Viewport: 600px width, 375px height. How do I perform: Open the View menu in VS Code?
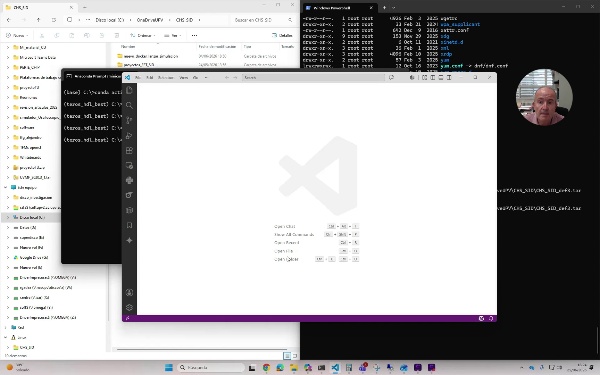pos(184,77)
